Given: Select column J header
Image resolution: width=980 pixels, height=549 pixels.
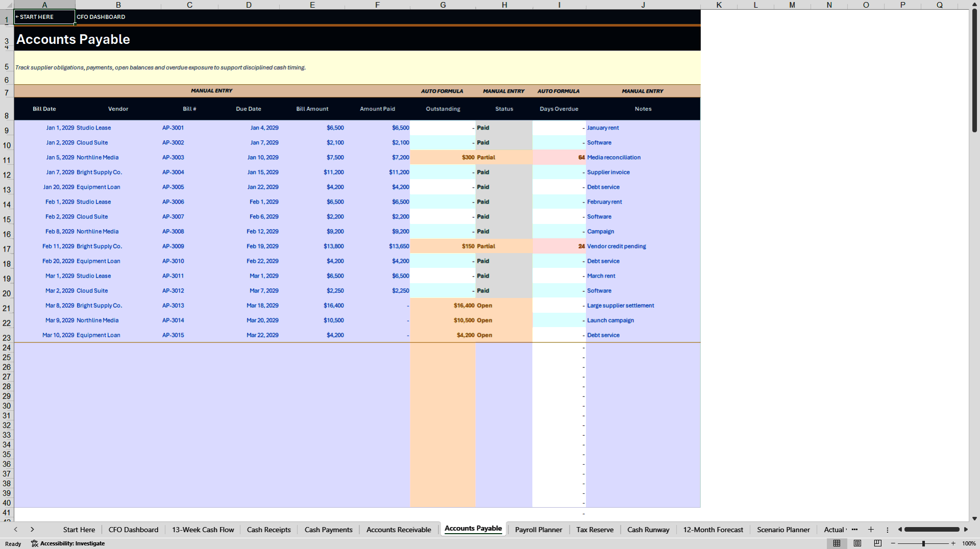Looking at the screenshot, I should coord(643,5).
